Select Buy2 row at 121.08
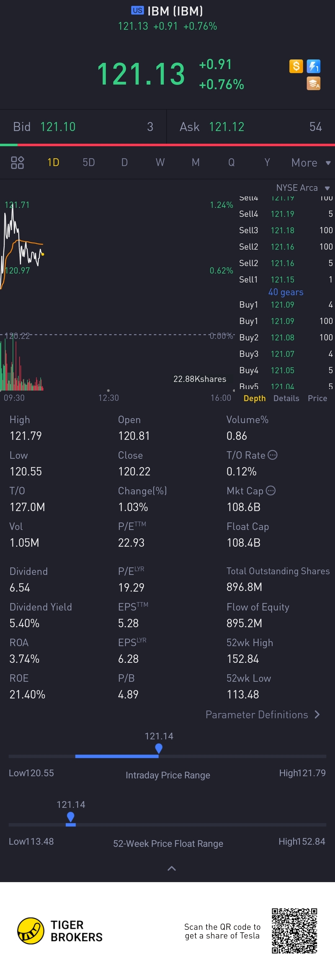This screenshot has width=335, height=980. 286,337
